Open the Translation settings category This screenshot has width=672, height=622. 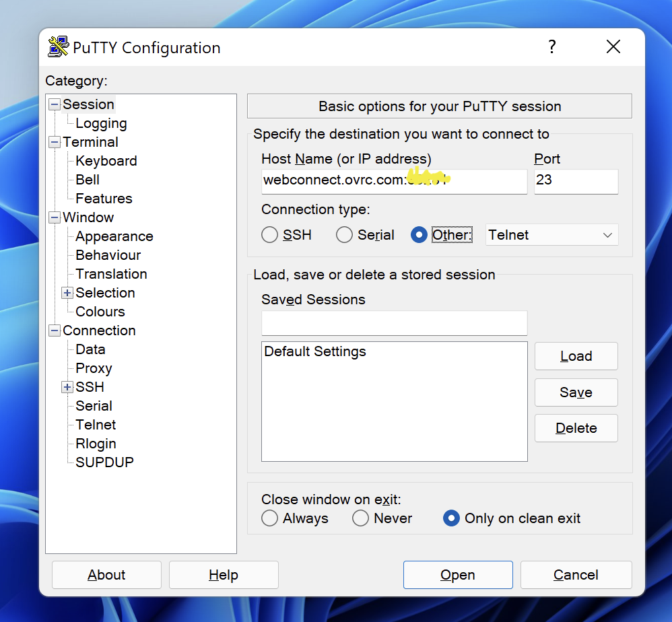click(111, 274)
